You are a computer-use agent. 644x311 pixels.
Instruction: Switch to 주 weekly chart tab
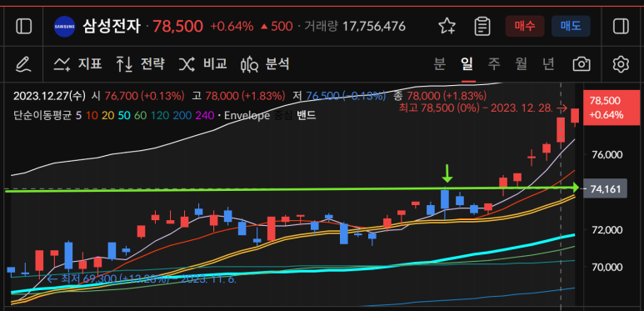pos(494,64)
